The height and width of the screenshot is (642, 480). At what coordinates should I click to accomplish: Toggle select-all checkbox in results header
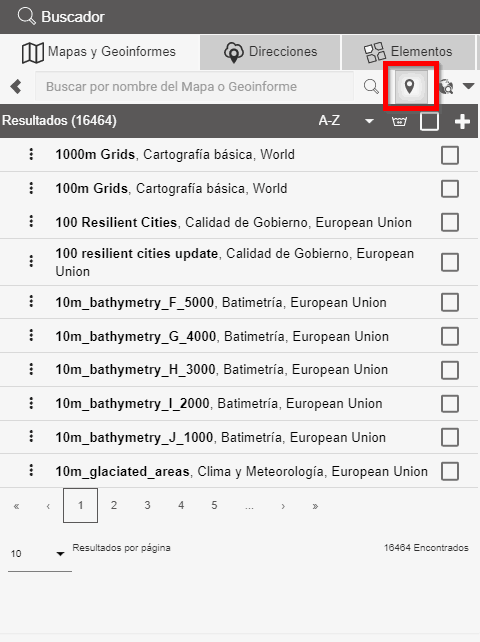click(x=429, y=122)
